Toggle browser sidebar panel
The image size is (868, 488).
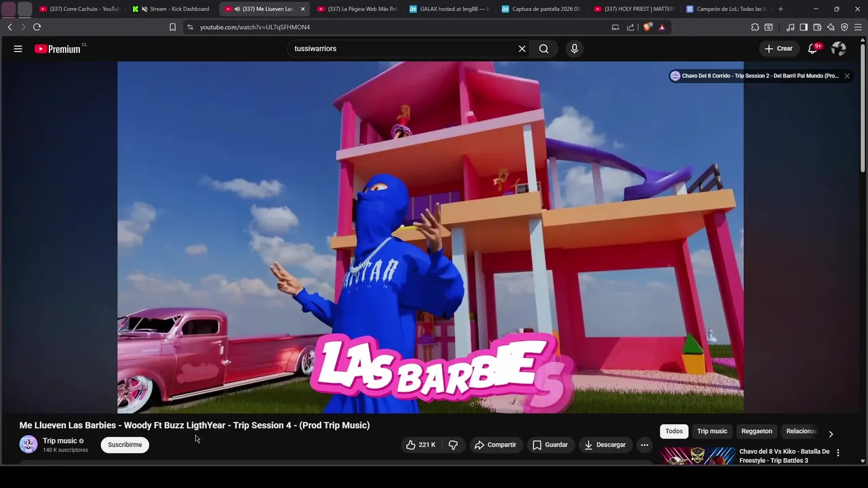coord(804,27)
